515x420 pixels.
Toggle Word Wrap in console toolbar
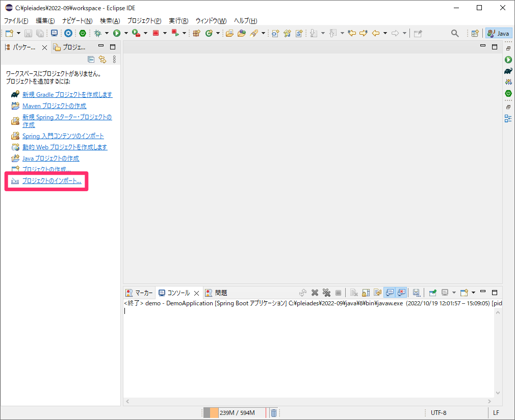(x=378, y=292)
